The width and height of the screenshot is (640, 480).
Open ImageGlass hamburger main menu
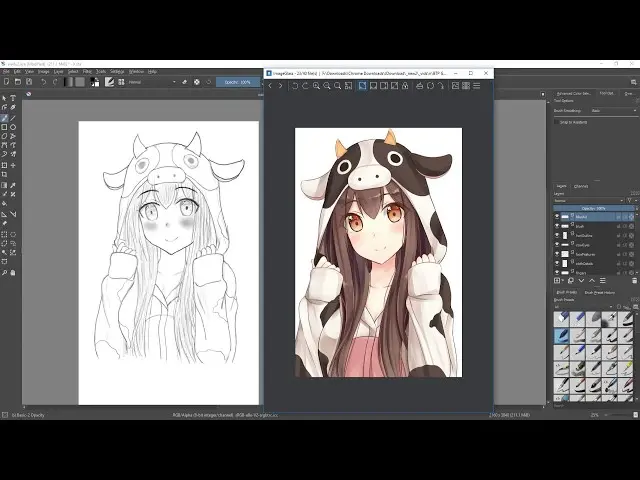476,86
